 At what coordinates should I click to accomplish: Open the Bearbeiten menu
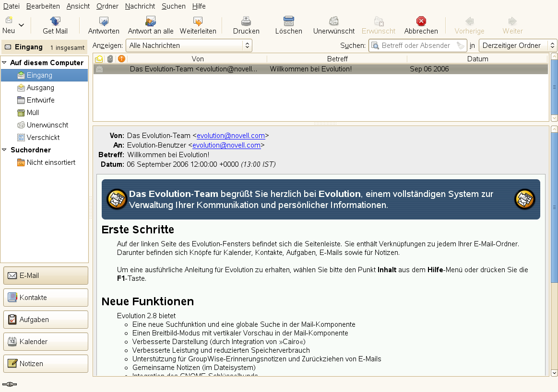(x=43, y=6)
